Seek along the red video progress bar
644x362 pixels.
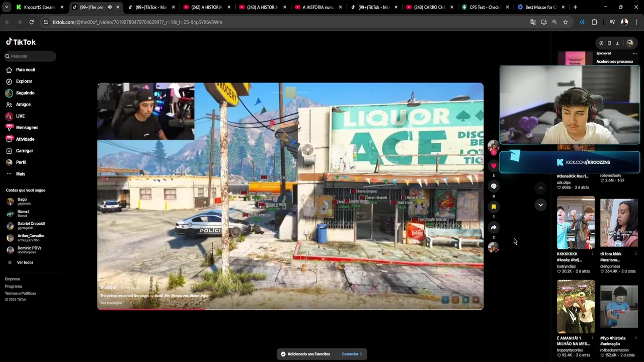pyautogui.click(x=290, y=309)
